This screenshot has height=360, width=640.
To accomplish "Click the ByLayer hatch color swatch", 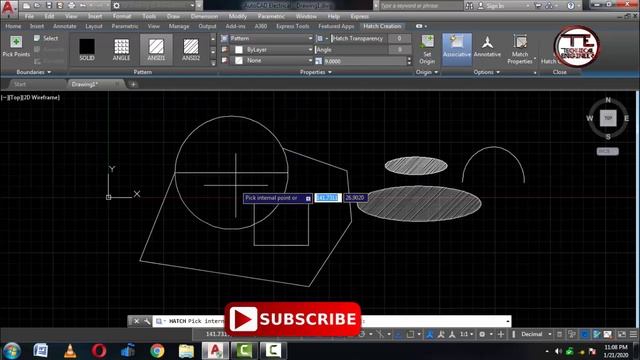I will [239, 50].
